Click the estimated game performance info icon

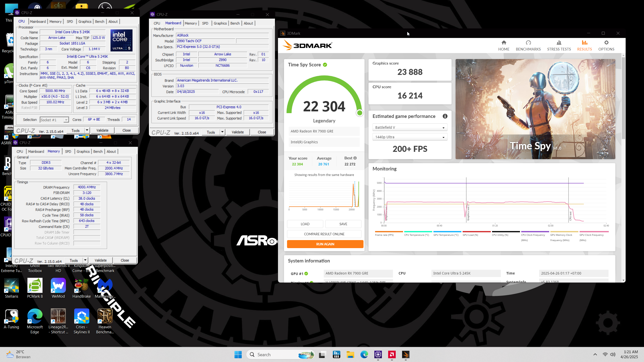[445, 116]
